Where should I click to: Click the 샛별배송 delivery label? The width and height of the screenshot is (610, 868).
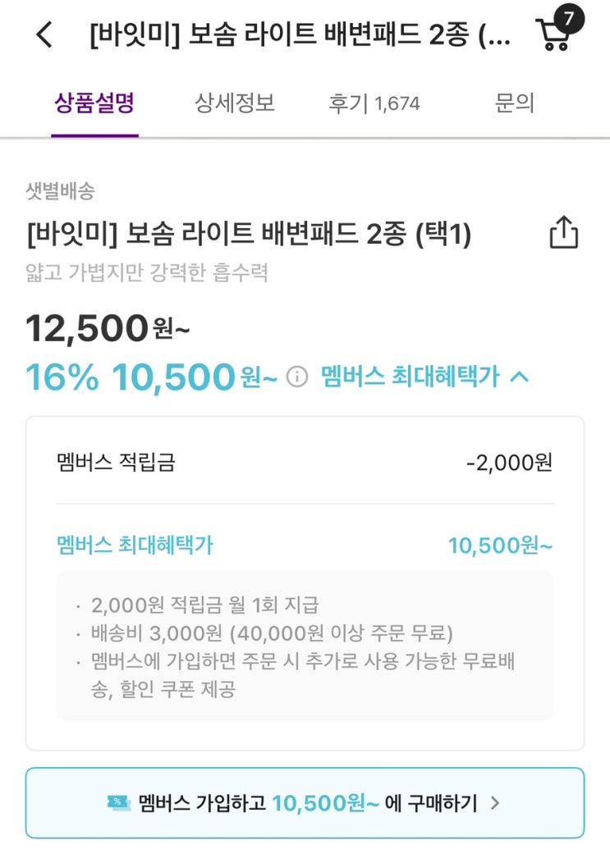(x=61, y=192)
